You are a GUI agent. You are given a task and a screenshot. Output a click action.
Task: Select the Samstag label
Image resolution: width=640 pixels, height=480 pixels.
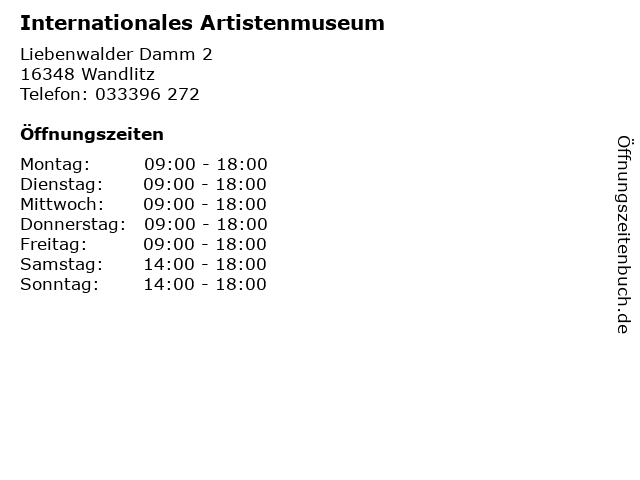point(62,264)
